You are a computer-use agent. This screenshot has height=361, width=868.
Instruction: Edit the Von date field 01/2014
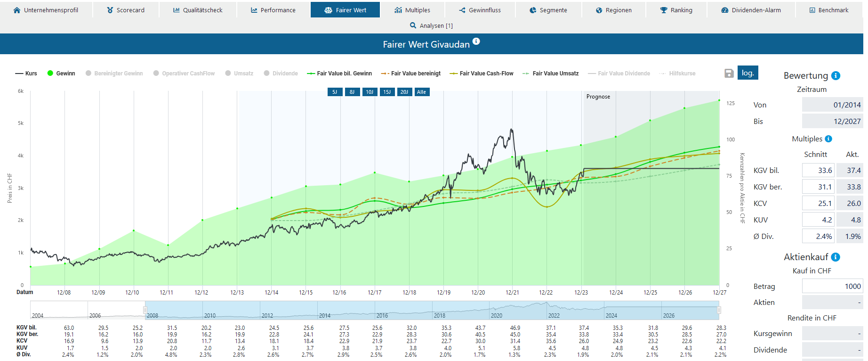pos(832,105)
